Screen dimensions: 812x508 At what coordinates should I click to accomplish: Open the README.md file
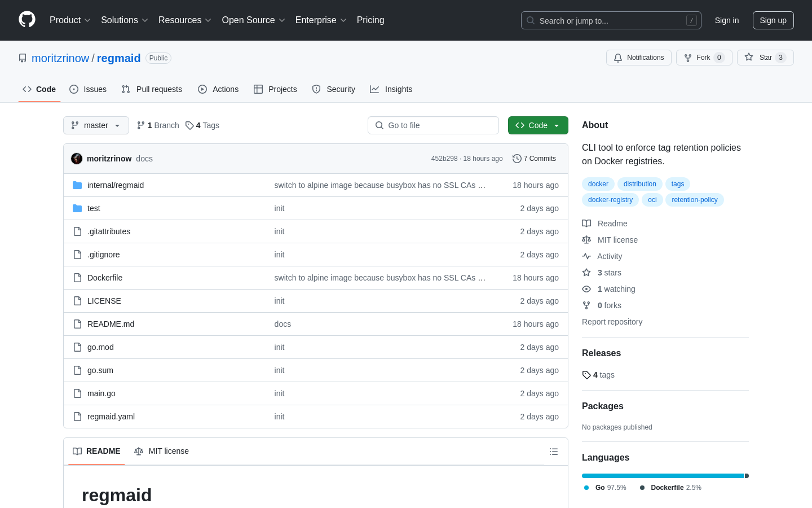111,324
